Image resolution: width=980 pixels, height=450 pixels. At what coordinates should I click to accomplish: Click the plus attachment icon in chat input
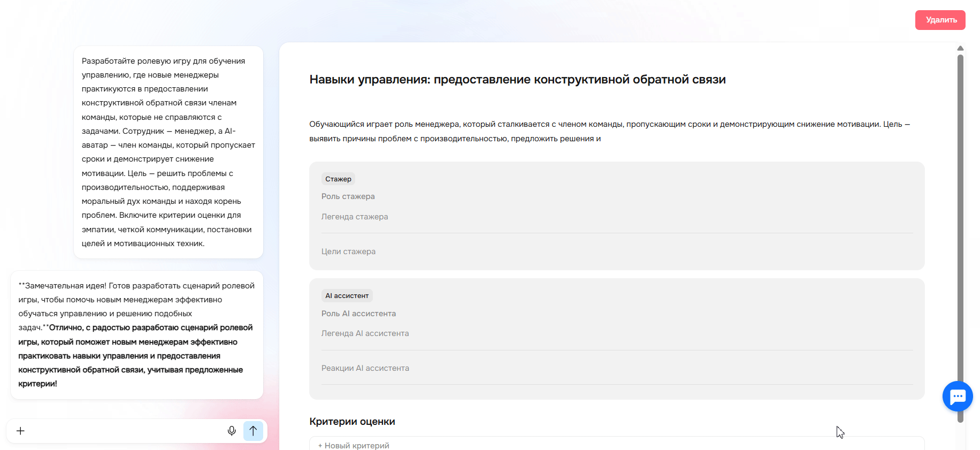tap(20, 431)
